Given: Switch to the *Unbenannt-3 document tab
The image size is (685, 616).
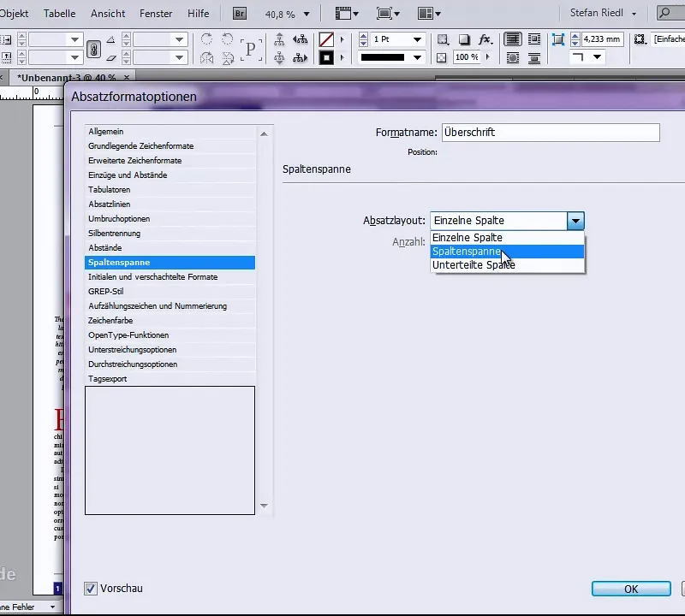Looking at the screenshot, I should 73,77.
